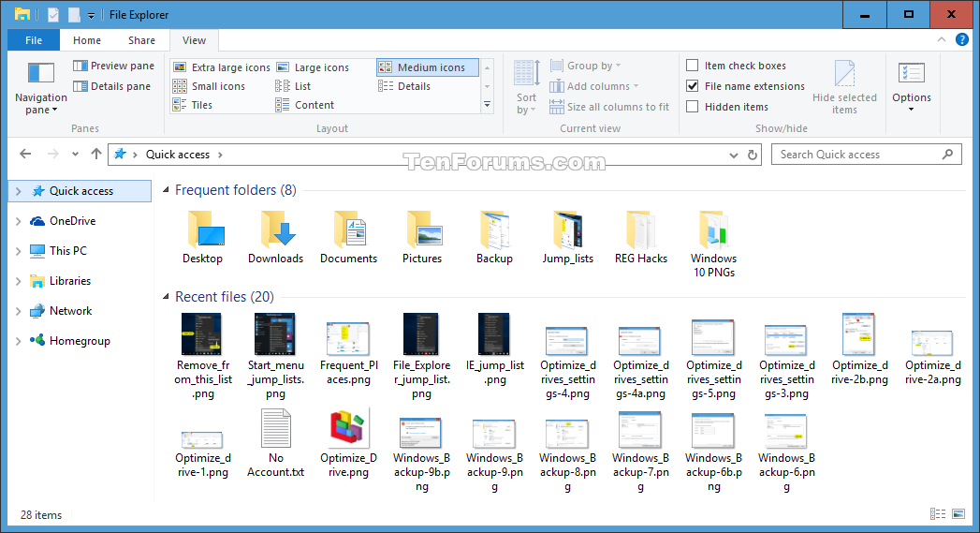Switch layout to Content
This screenshot has height=533, width=980.
tap(305, 105)
